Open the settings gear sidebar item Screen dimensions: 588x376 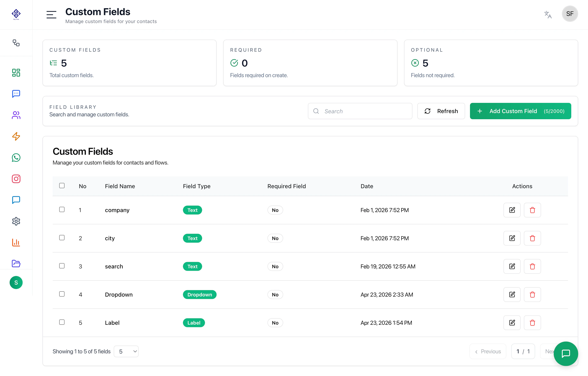(x=16, y=221)
